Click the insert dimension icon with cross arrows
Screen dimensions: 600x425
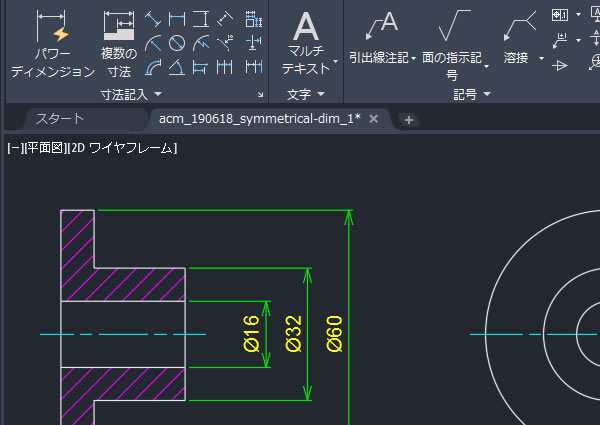(253, 43)
